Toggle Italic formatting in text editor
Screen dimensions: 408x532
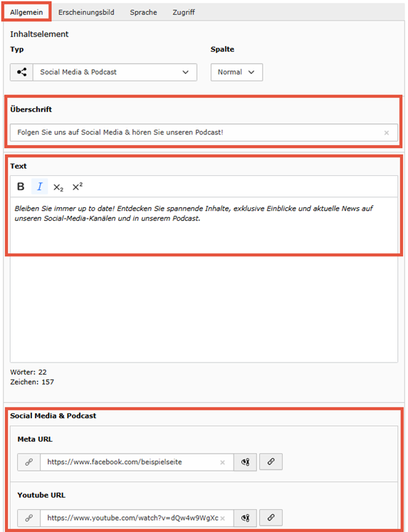point(40,187)
